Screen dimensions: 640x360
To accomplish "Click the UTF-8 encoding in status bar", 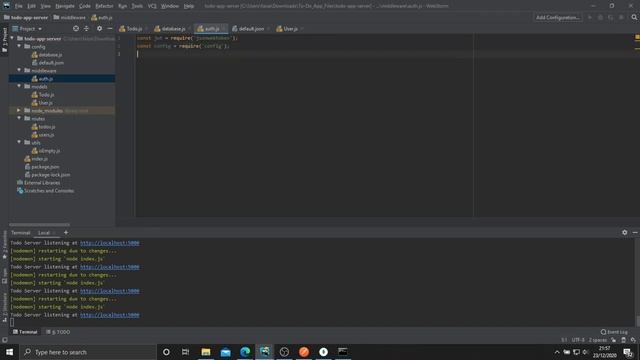I will tap(578, 340).
